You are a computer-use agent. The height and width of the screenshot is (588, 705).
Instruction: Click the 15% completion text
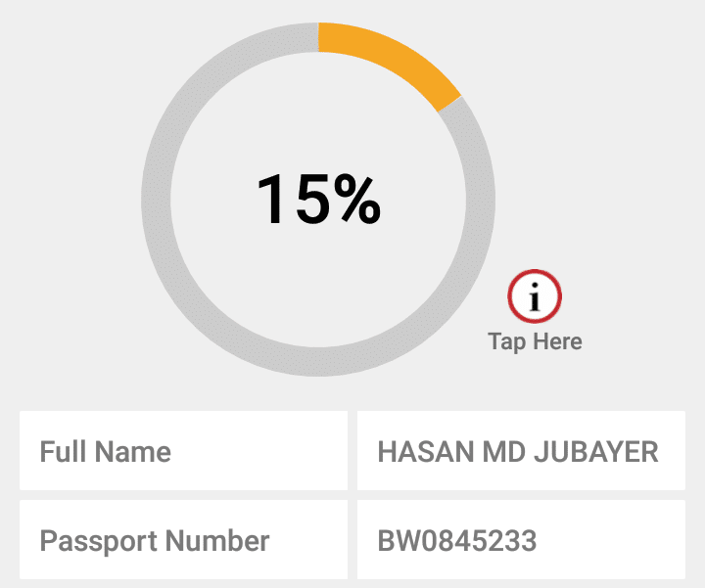[x=318, y=200]
